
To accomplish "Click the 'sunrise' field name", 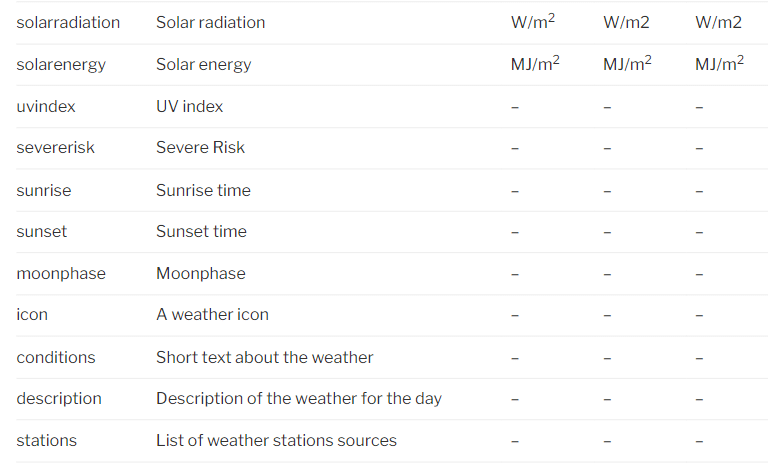I will [44, 190].
